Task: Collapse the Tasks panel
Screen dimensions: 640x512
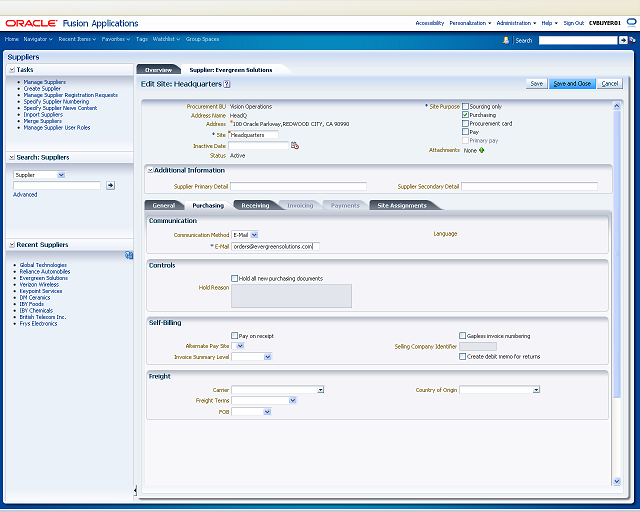Action: point(12,70)
